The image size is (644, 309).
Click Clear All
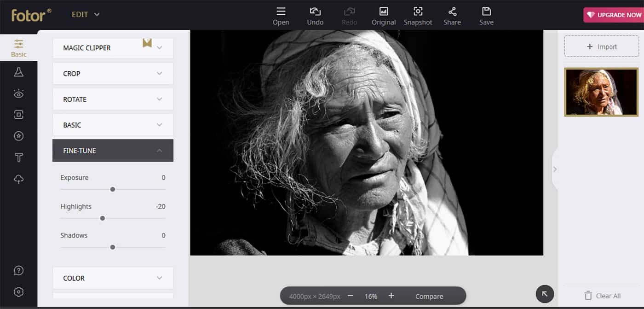pos(602,296)
